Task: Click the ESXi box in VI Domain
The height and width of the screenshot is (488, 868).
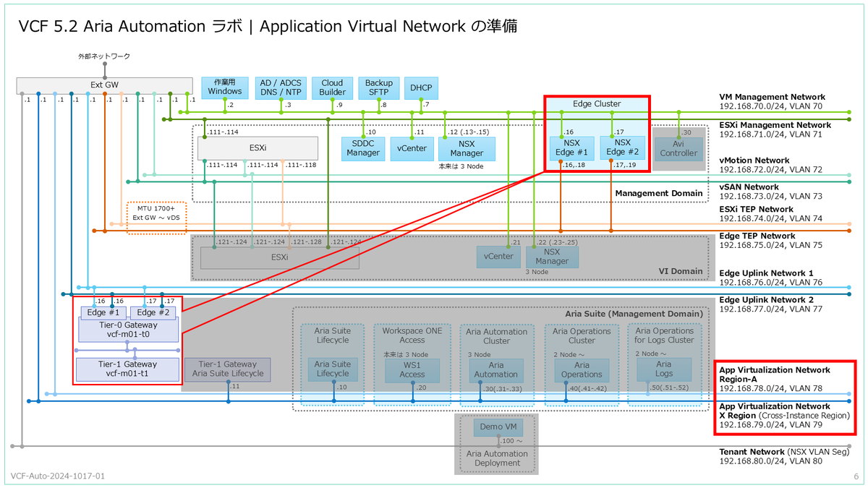Action: [x=279, y=257]
